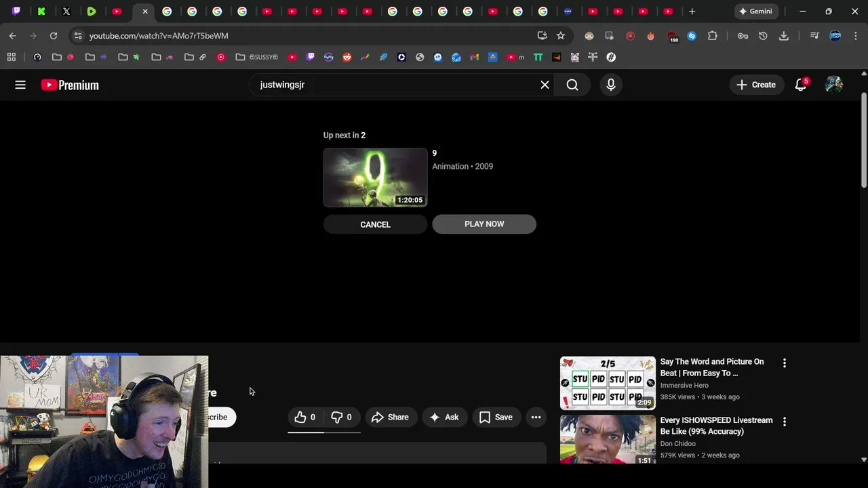Reload the current page
Viewport: 868px width, 488px height.
[x=53, y=36]
